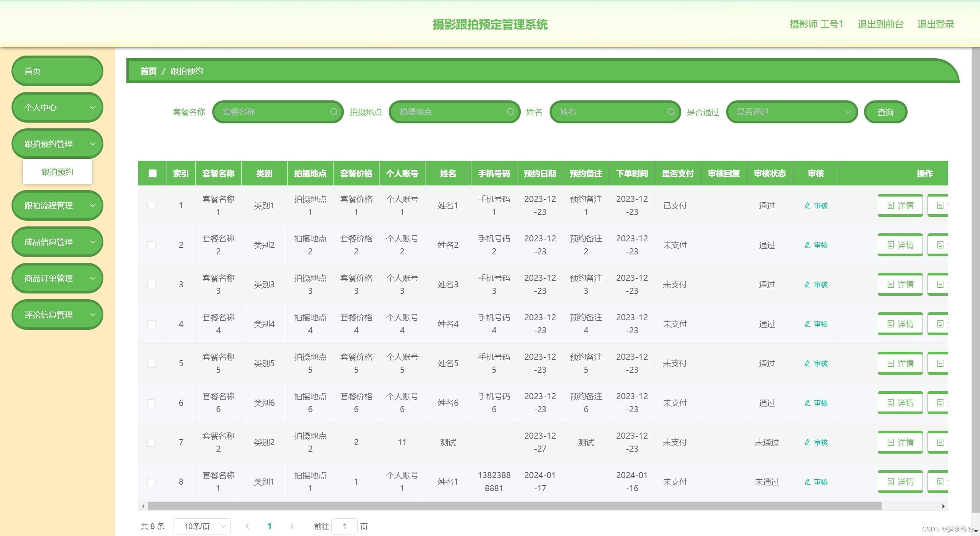
Task: Check the checkbox for row 7
Action: coord(152,443)
